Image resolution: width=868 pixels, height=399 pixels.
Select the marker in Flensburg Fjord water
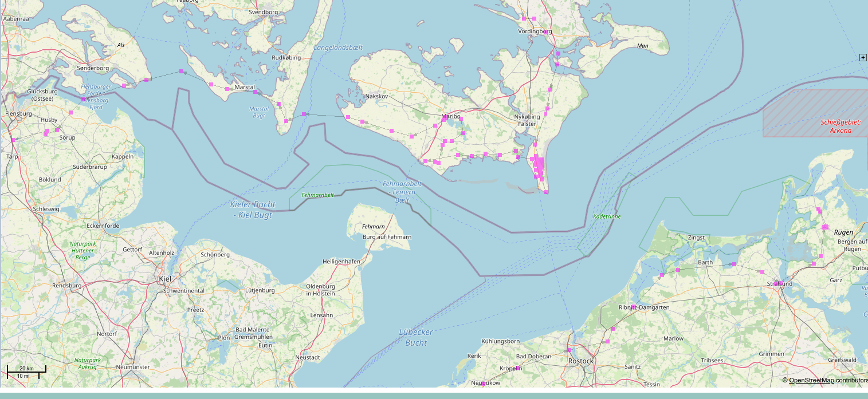coord(83,100)
